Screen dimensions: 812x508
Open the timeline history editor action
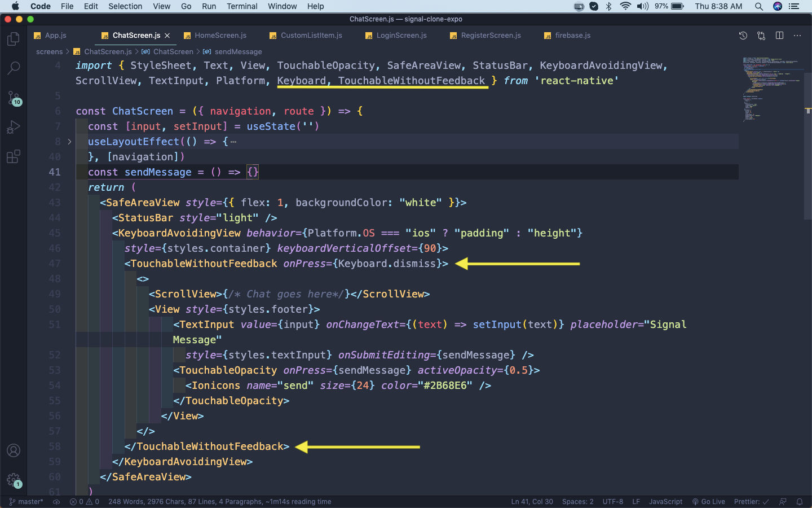[743, 36]
